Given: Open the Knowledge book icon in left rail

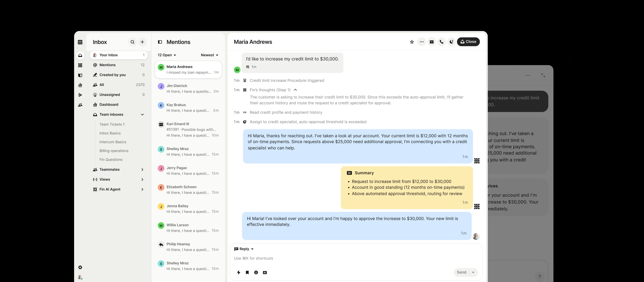Looking at the screenshot, I should tap(80, 75).
